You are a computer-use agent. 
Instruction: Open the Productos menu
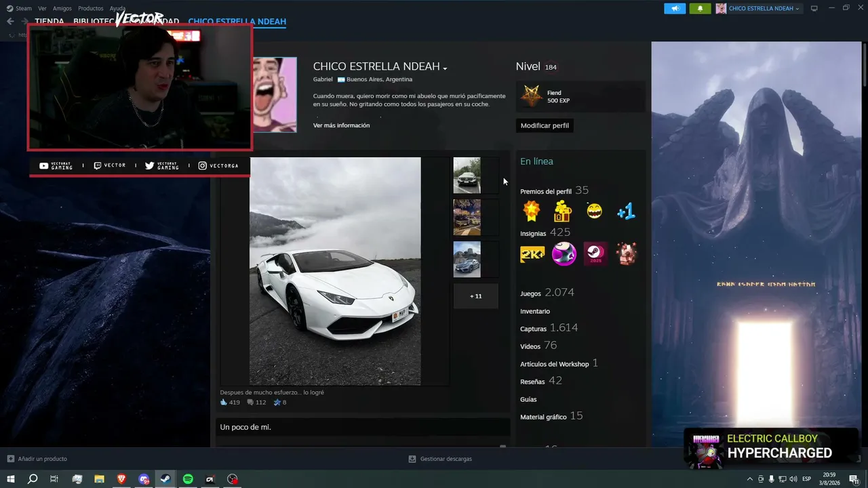click(91, 8)
